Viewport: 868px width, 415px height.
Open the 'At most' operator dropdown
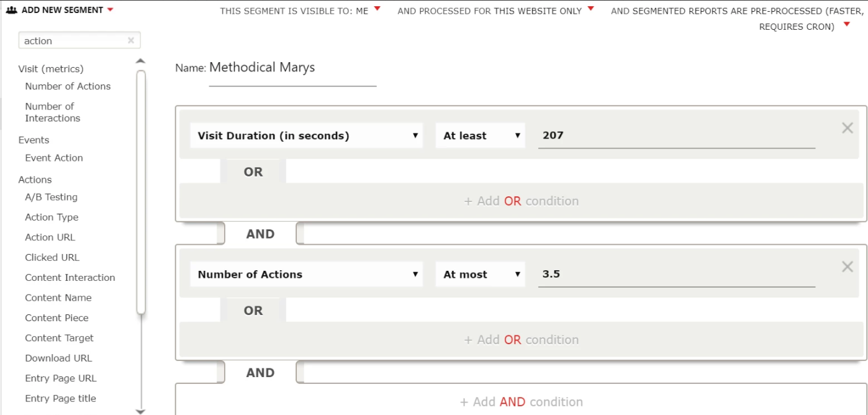481,274
